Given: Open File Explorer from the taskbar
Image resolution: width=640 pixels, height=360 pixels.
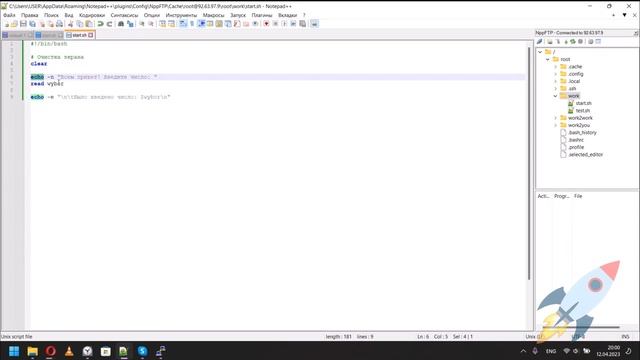Looking at the screenshot, I should 32,351.
